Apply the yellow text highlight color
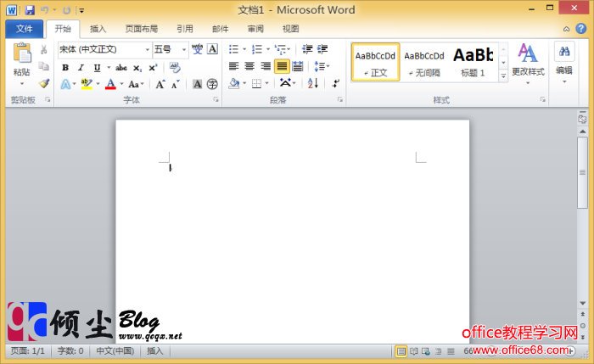The image size is (594, 364). click(87, 84)
